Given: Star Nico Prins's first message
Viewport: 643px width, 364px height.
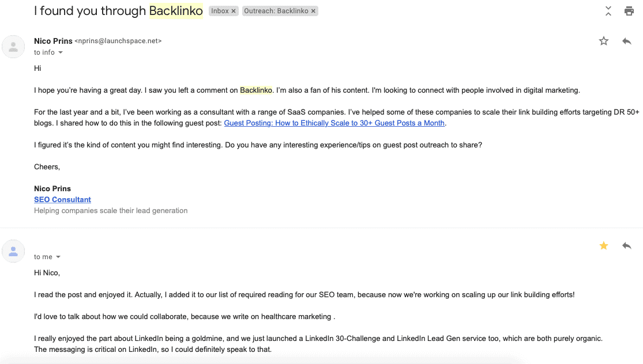Looking at the screenshot, I should click(x=604, y=41).
